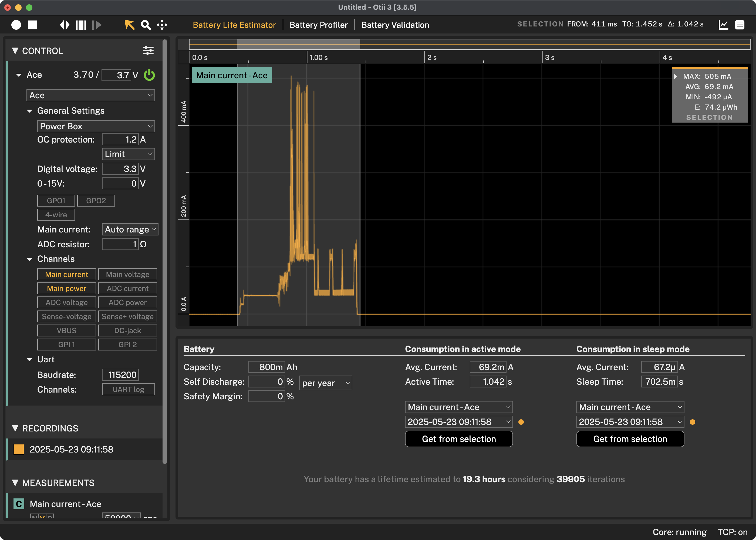Screen dimensions: 756x540
Task: Click the OC protection value field
Action: point(120,139)
